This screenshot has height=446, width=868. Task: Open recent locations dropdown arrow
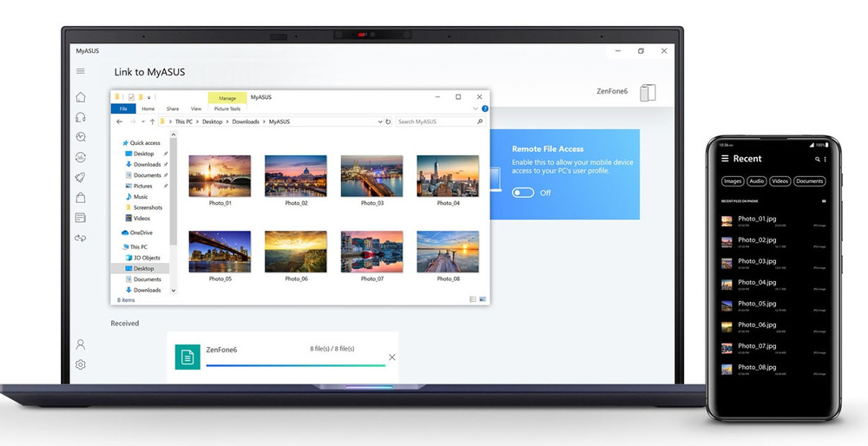click(143, 121)
